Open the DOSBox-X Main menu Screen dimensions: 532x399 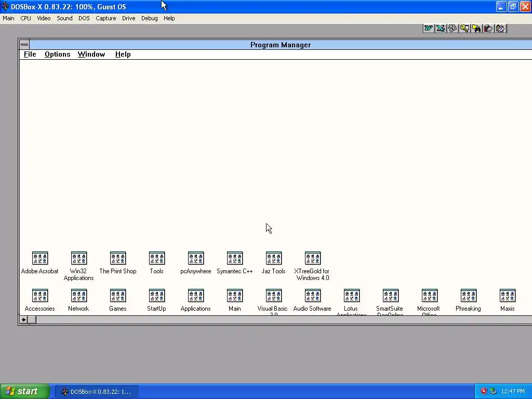(x=8, y=18)
